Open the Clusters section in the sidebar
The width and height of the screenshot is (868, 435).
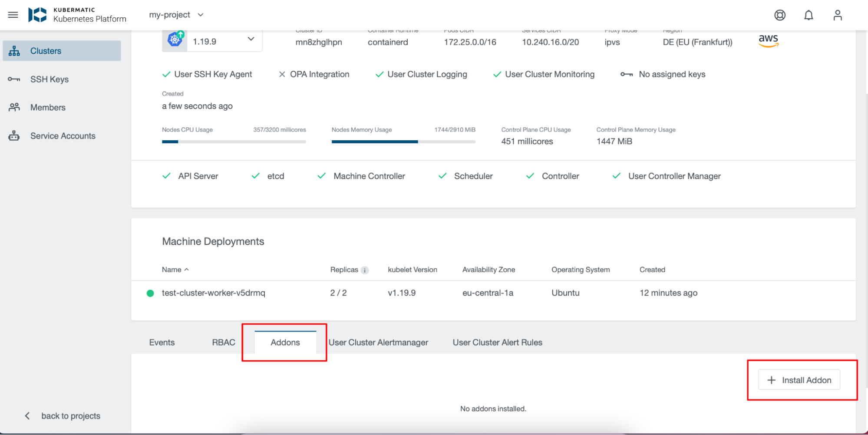pyautogui.click(x=45, y=51)
